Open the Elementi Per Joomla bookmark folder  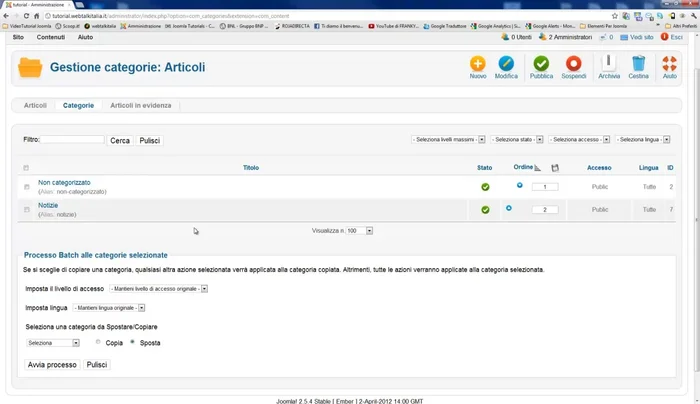pyautogui.click(x=603, y=26)
